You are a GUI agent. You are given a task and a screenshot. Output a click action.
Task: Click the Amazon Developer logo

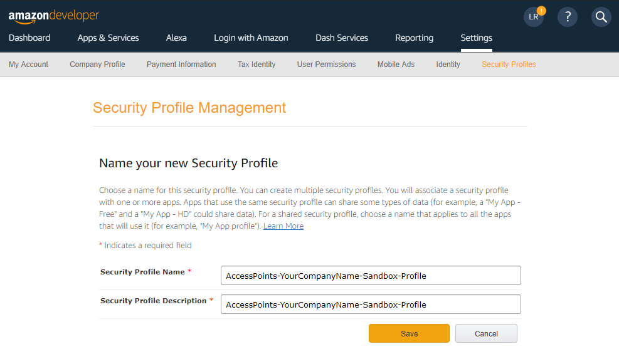53,16
